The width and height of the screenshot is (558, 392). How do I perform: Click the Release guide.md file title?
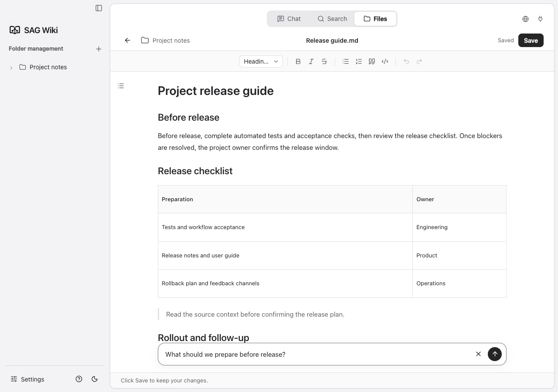(x=332, y=41)
